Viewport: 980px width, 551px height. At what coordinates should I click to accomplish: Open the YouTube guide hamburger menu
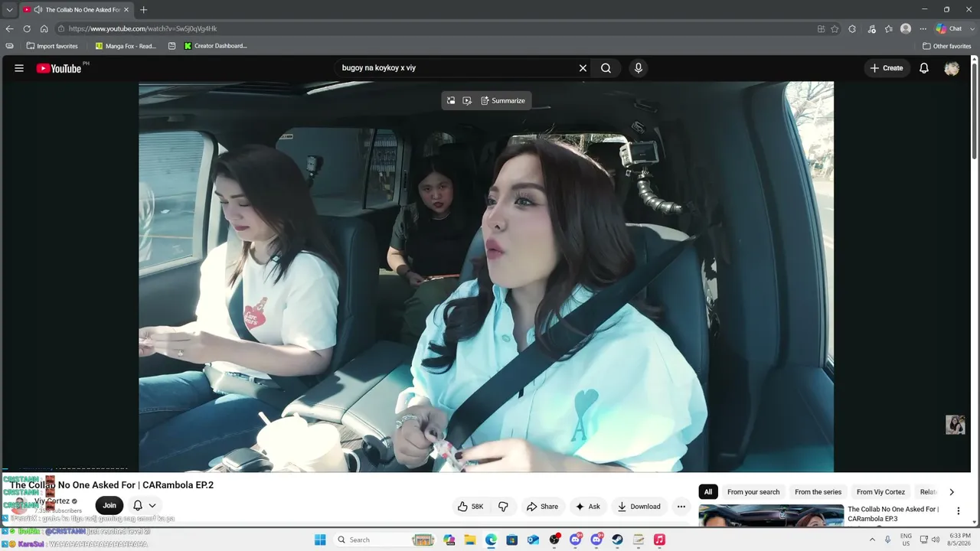pos(19,68)
